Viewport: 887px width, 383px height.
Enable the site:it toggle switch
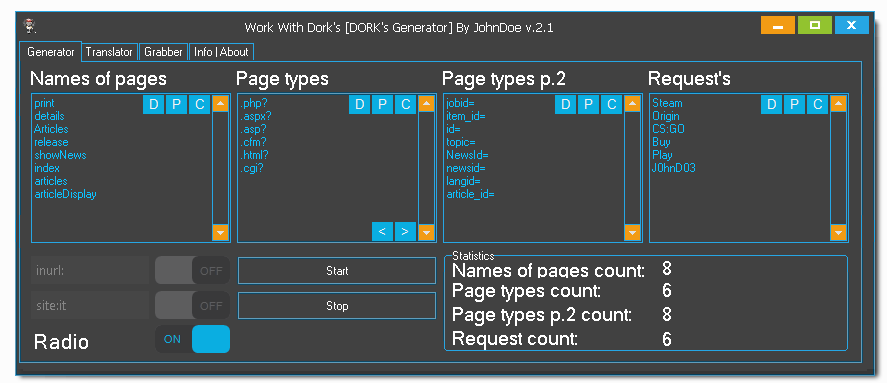192,305
